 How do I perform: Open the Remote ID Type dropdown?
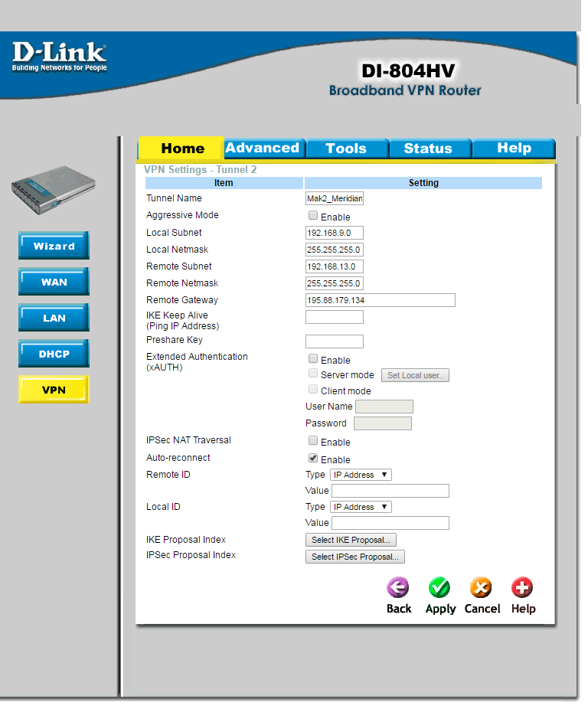coord(361,475)
